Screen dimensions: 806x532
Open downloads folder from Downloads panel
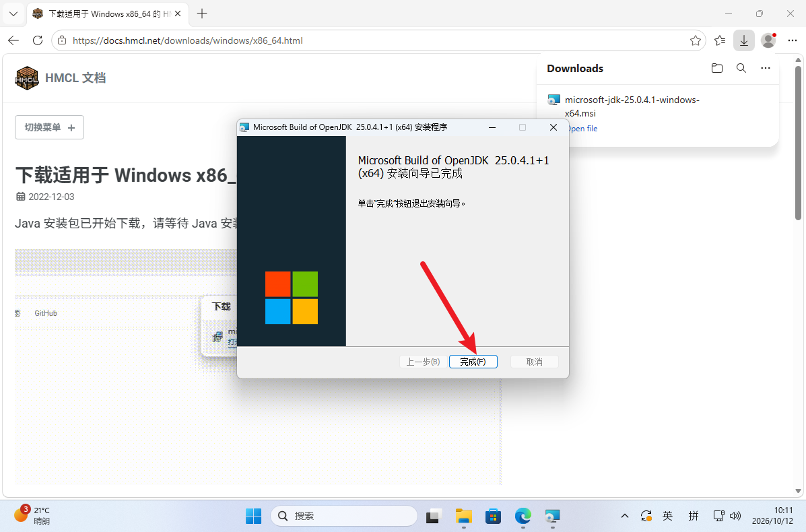[717, 69]
